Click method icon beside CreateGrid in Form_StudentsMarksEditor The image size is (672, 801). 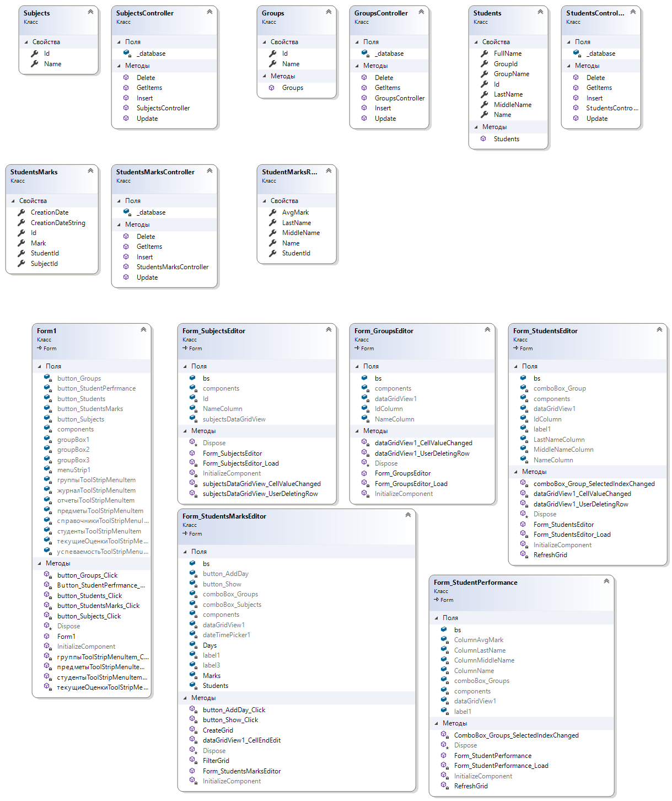(192, 730)
